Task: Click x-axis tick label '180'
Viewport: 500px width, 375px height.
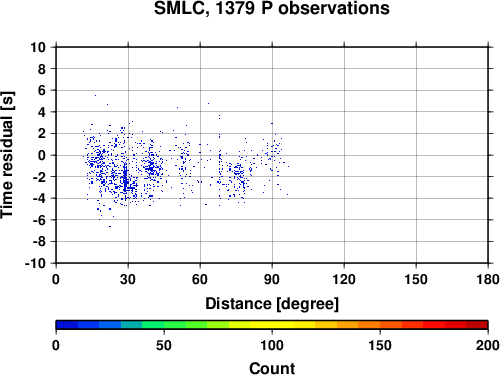Action: [488, 279]
